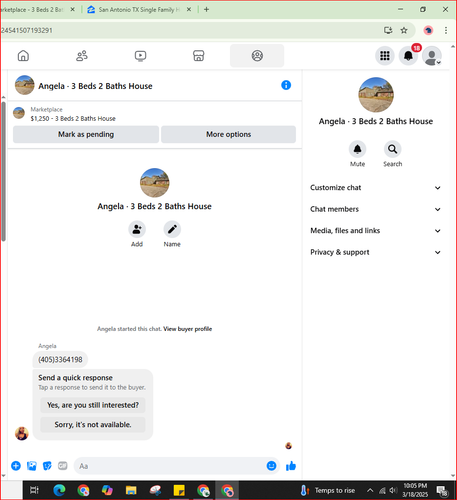457x500 pixels.
Task: Send a thumbs-up like
Action: pyautogui.click(x=291, y=466)
